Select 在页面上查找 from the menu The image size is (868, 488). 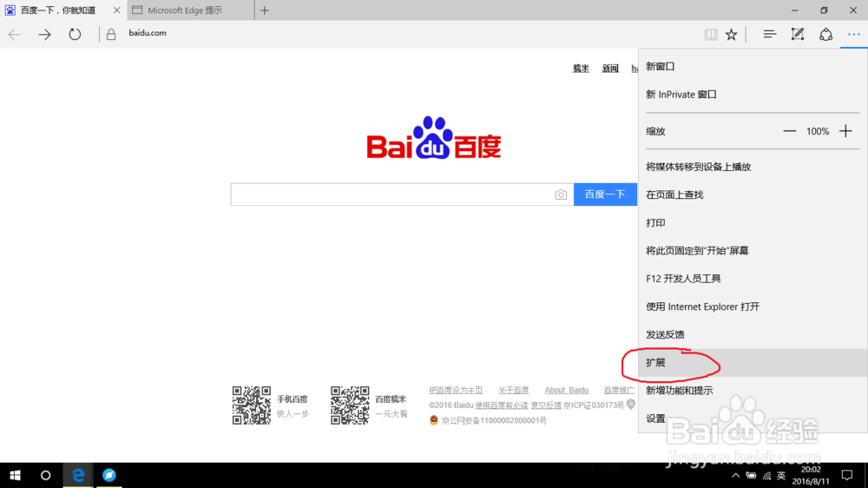click(753, 195)
